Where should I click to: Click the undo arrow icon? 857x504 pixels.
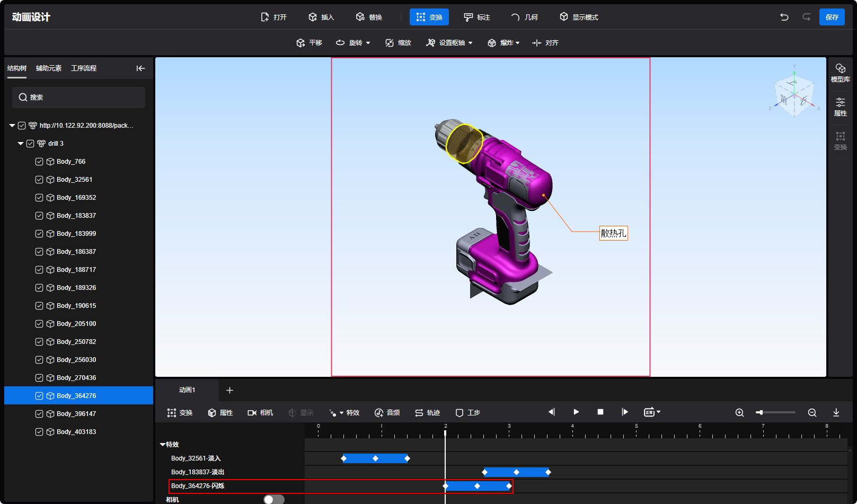(x=784, y=17)
